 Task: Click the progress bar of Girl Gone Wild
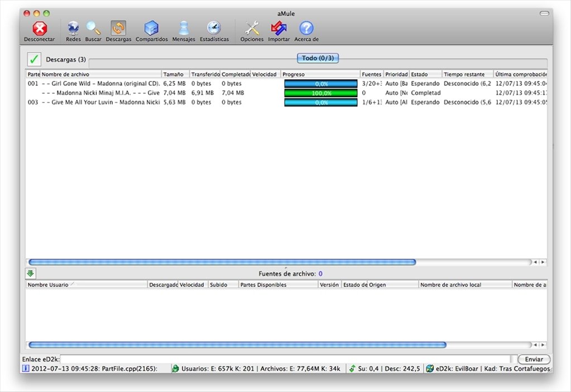point(321,83)
